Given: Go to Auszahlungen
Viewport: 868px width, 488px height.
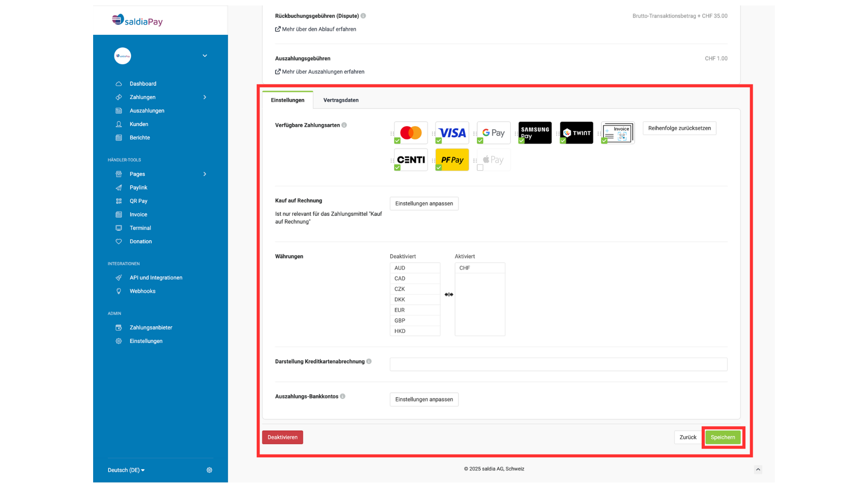Looking at the screenshot, I should click(147, 111).
